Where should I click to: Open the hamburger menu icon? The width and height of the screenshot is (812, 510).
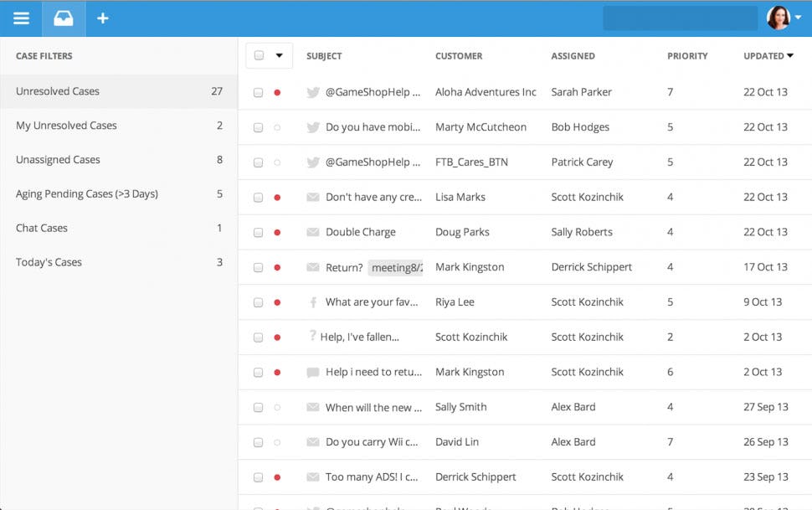[x=21, y=18]
